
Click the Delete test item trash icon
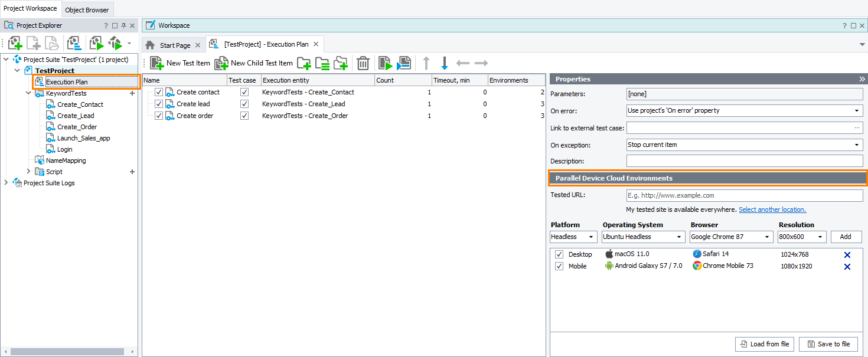point(363,63)
